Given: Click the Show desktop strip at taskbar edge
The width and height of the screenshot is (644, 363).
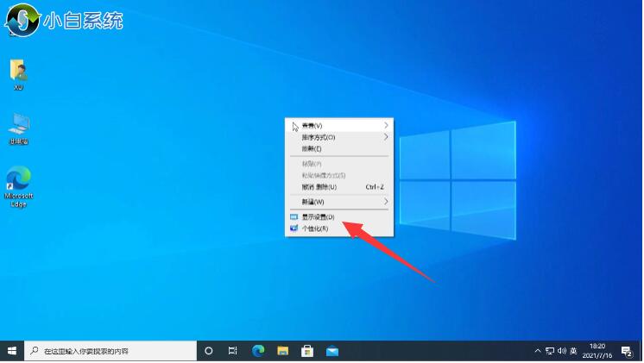Looking at the screenshot, I should (x=642, y=351).
